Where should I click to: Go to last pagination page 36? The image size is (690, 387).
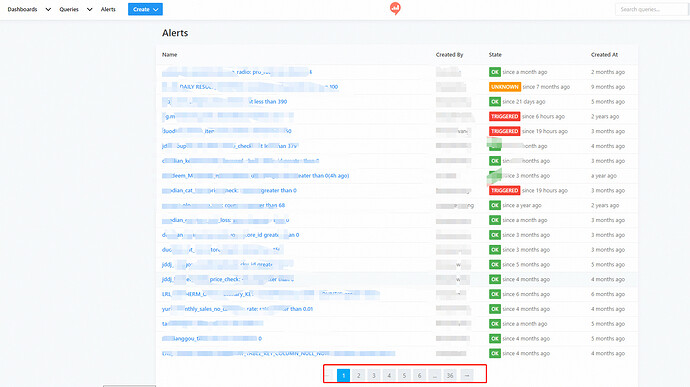(x=450, y=376)
